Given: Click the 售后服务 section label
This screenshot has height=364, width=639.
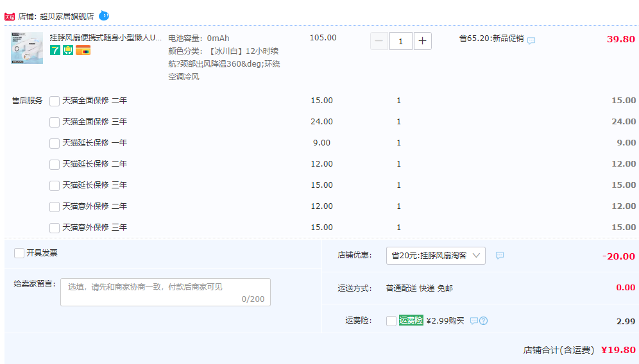Looking at the screenshot, I should click(28, 101).
